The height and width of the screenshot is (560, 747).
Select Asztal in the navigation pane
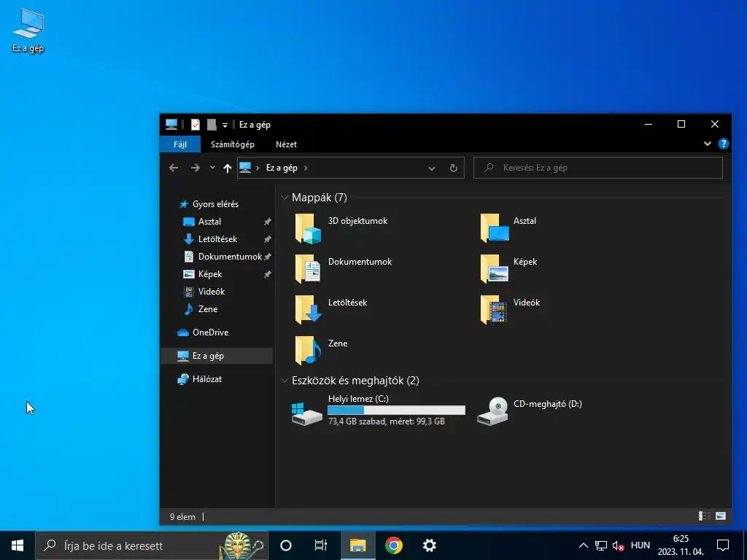coord(209,222)
